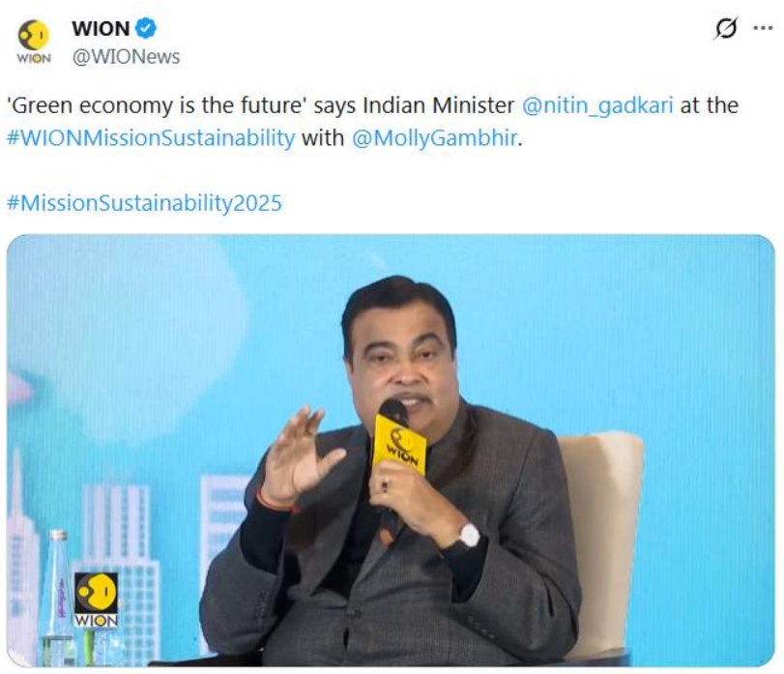The image size is (784, 674).
Task: Click the water bottle in the video
Action: tap(56, 598)
